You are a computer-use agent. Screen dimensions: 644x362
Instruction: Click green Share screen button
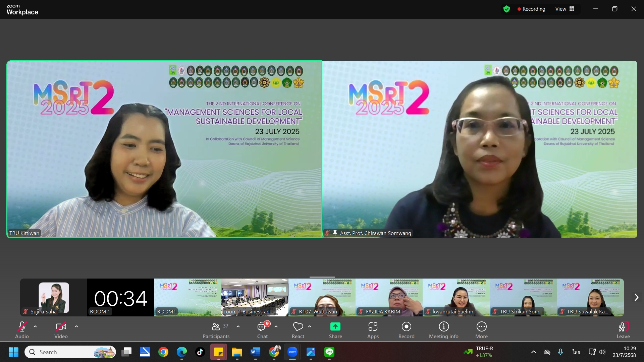335,330
